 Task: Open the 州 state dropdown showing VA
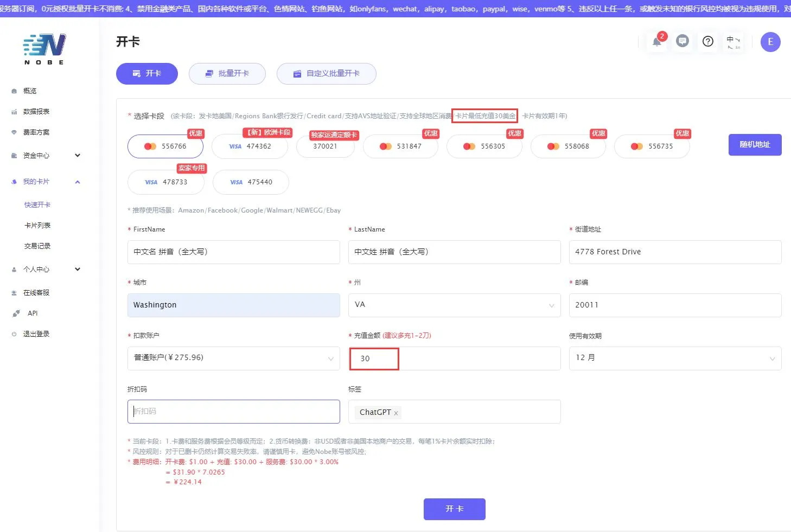pyautogui.click(x=455, y=305)
